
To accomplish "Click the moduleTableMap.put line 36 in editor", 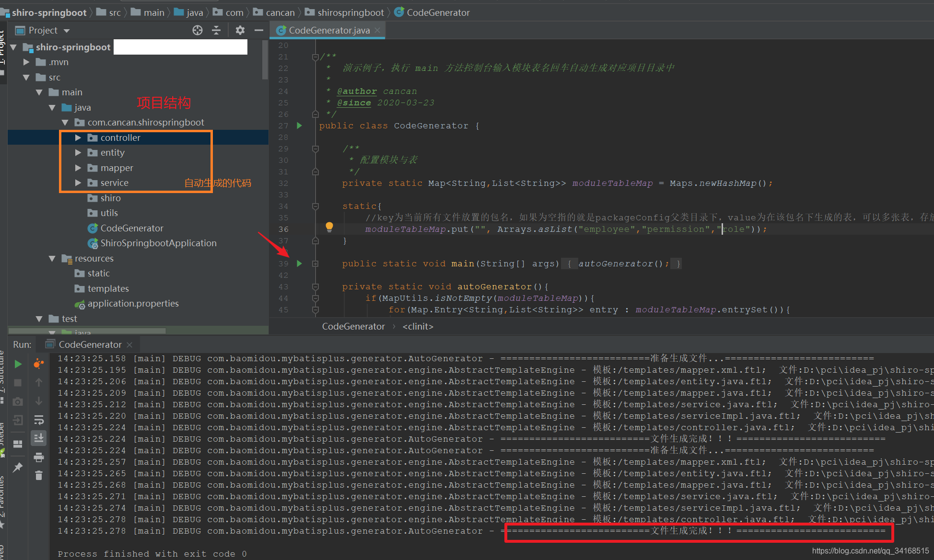I will tap(566, 229).
